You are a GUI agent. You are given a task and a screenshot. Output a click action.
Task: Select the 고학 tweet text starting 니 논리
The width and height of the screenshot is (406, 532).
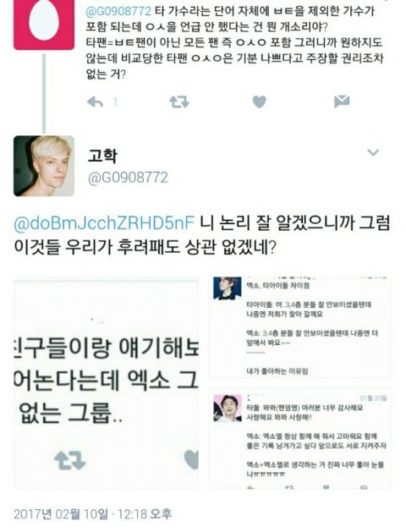(x=203, y=235)
